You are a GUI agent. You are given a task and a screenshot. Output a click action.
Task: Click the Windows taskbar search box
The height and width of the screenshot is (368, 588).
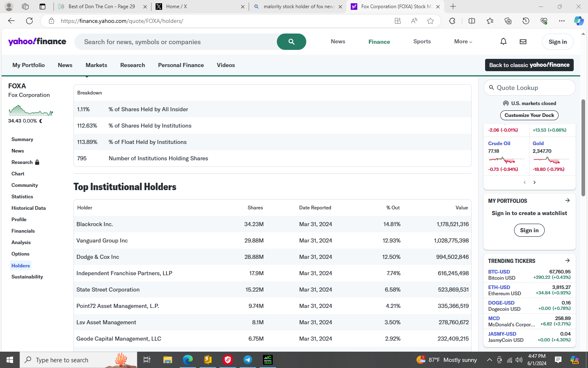pos(78,360)
